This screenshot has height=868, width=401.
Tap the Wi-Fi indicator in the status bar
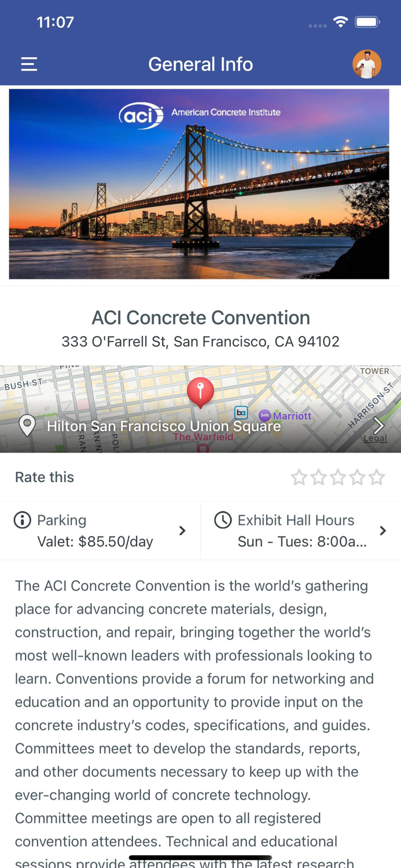point(340,21)
